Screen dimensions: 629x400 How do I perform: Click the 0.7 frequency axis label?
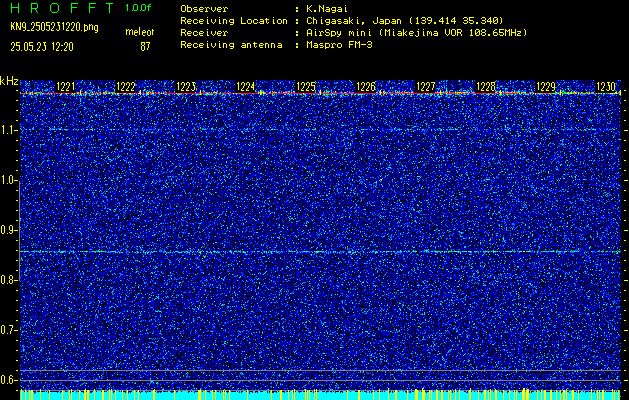click(x=8, y=330)
